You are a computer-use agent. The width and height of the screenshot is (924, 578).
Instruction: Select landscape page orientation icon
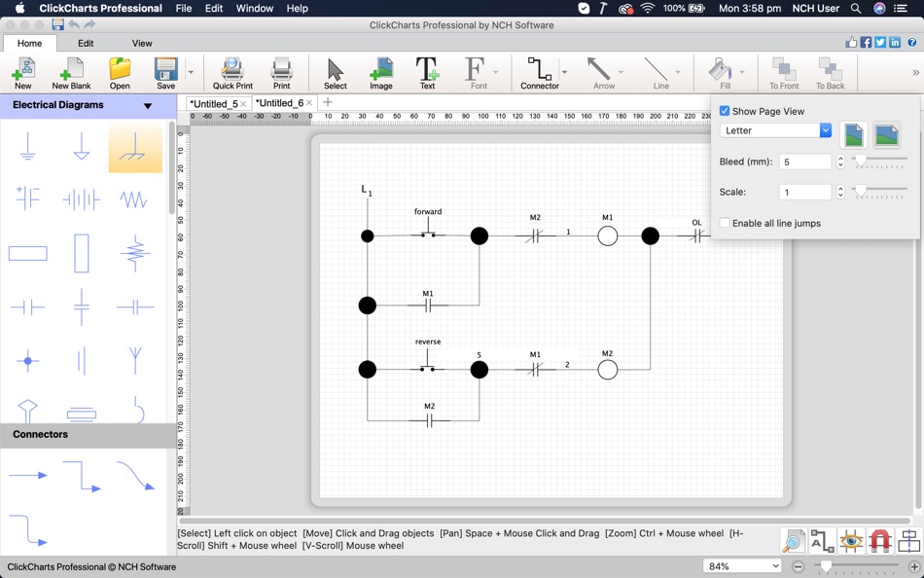886,135
